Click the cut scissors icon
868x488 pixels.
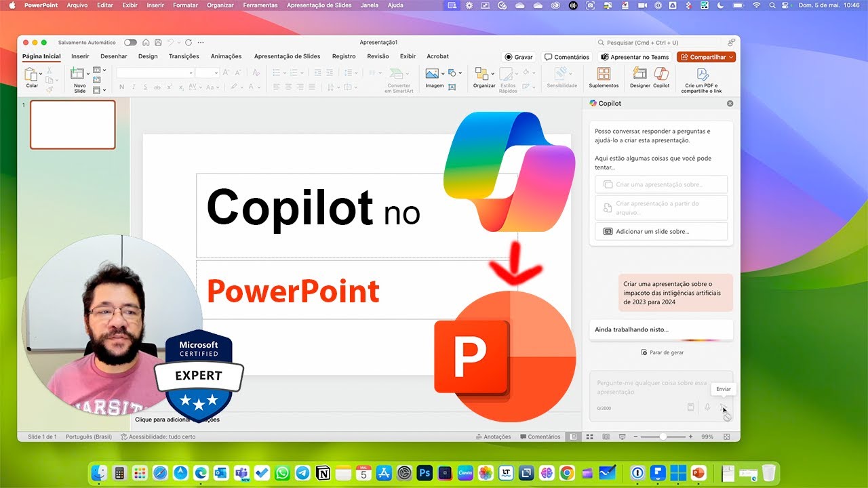[49, 70]
